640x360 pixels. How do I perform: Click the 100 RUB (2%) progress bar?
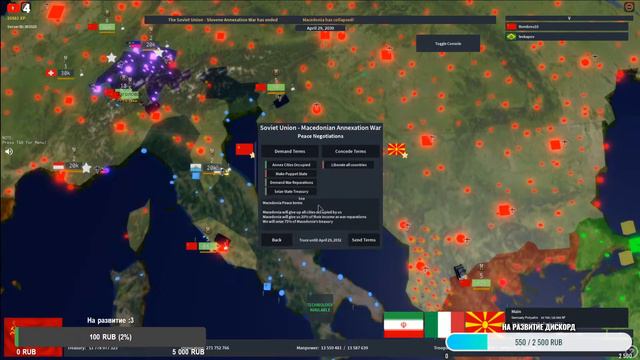click(x=110, y=337)
